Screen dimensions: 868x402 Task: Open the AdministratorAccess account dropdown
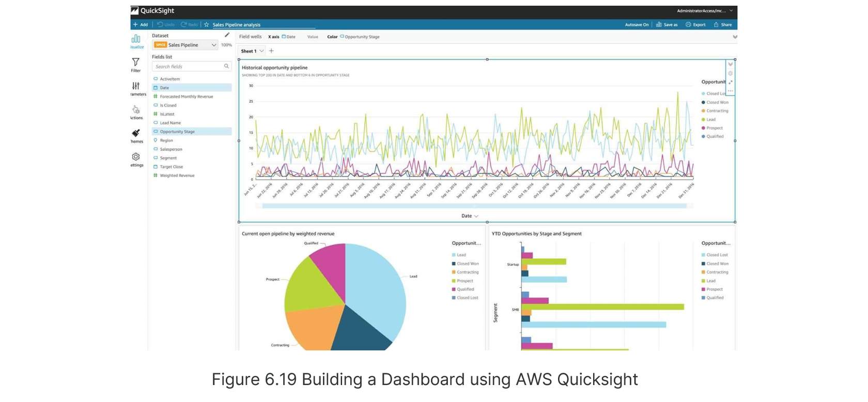705,10
